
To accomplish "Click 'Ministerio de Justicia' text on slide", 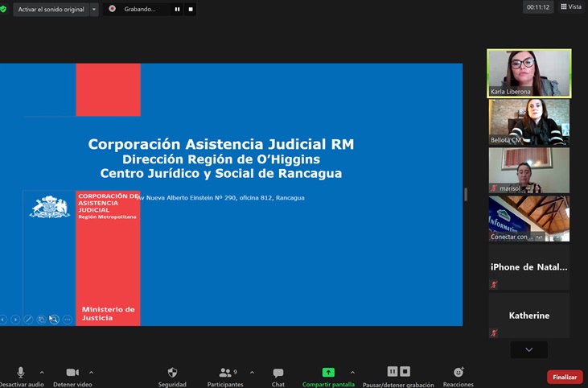I will point(108,313).
